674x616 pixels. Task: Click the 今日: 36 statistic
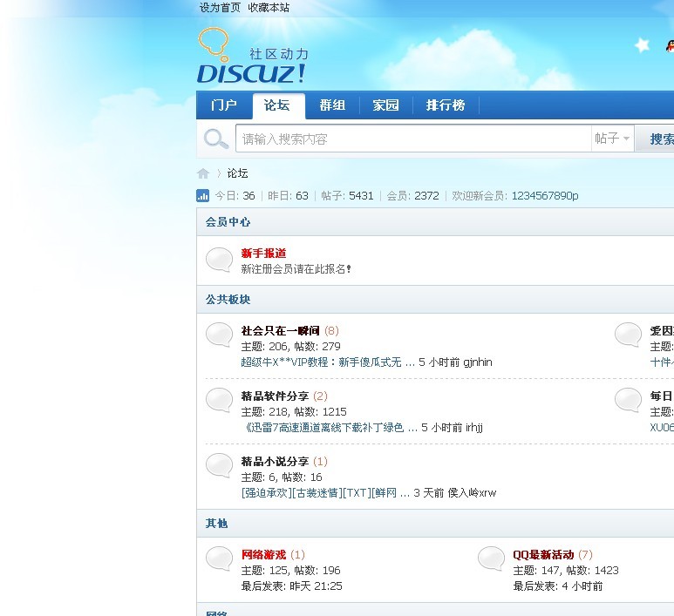(235, 196)
